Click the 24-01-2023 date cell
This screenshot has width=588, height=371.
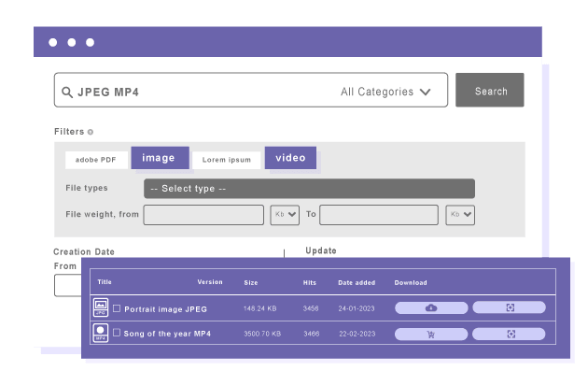[357, 308]
